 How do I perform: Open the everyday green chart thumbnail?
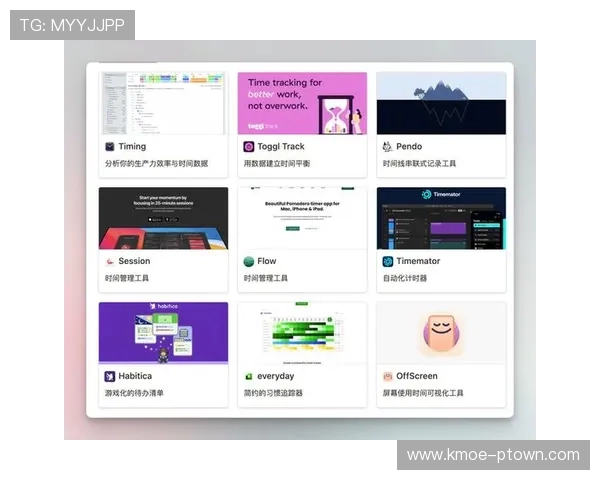tap(302, 333)
